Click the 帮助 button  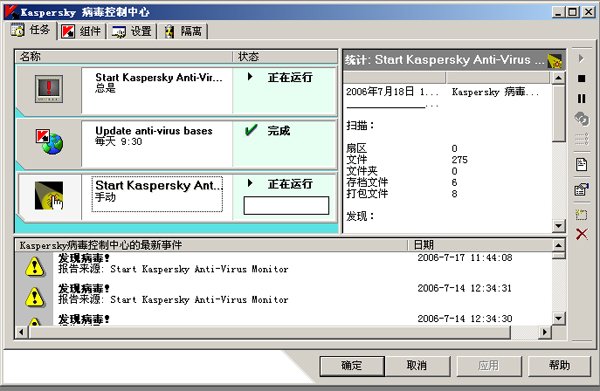click(559, 366)
